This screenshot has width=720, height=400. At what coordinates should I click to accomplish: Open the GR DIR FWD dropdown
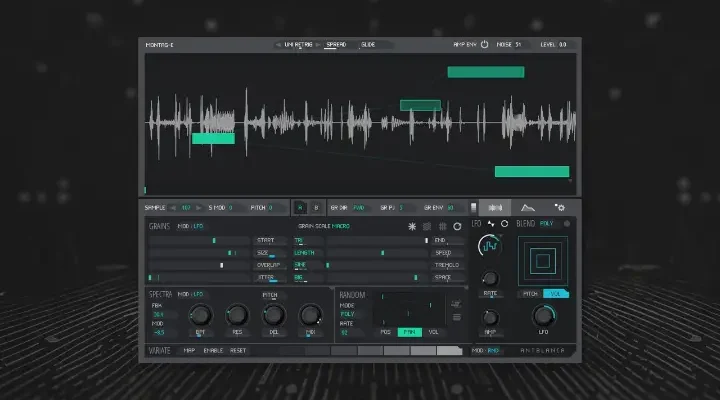(x=361, y=207)
